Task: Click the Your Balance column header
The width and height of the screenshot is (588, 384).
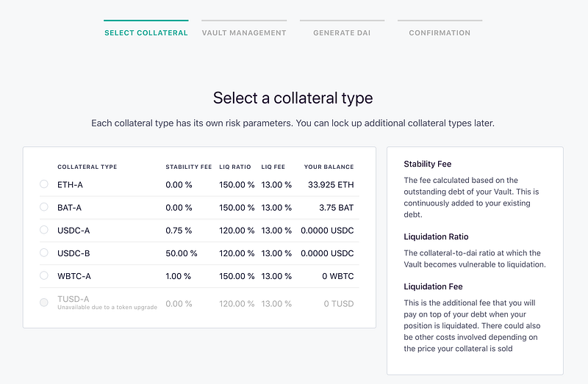Action: click(x=329, y=167)
